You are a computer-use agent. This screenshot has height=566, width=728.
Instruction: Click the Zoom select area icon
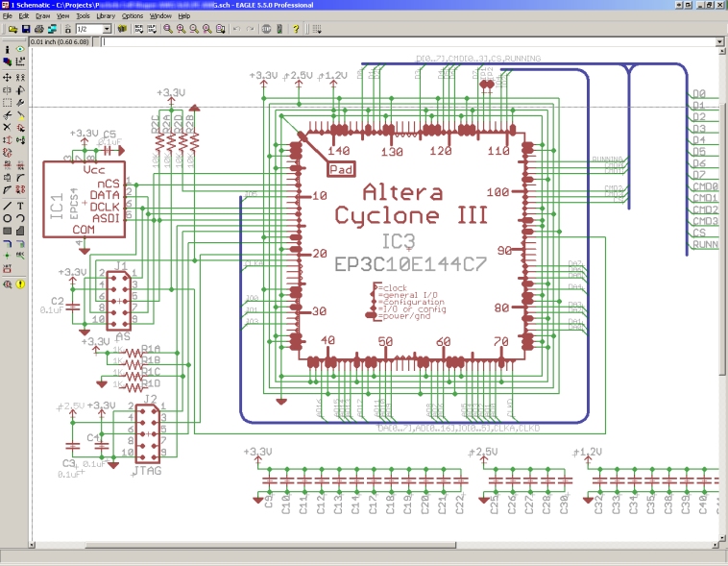click(x=221, y=29)
